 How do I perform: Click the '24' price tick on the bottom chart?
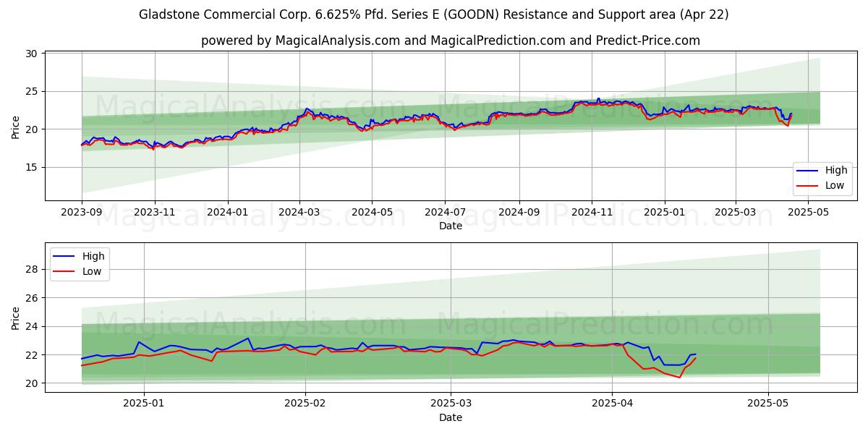32,326
